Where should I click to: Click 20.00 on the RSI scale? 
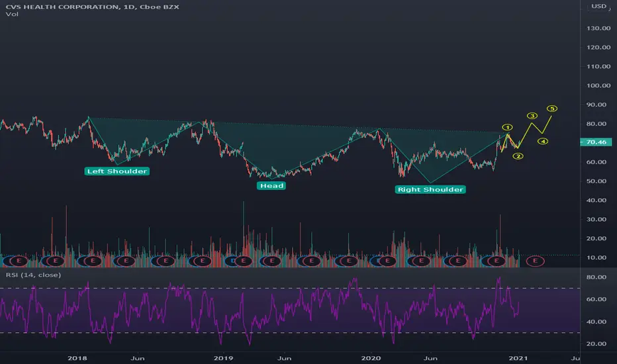click(x=596, y=343)
